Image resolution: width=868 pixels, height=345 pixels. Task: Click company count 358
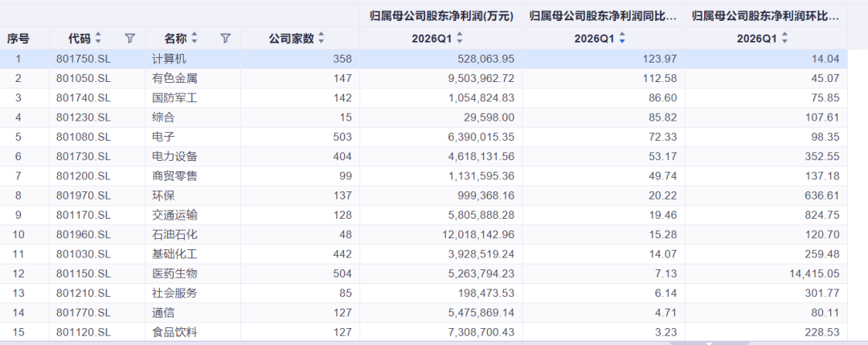tap(342, 59)
